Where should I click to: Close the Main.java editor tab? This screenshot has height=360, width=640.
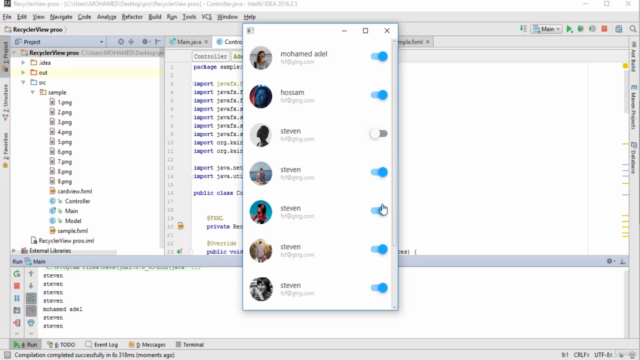click(206, 42)
